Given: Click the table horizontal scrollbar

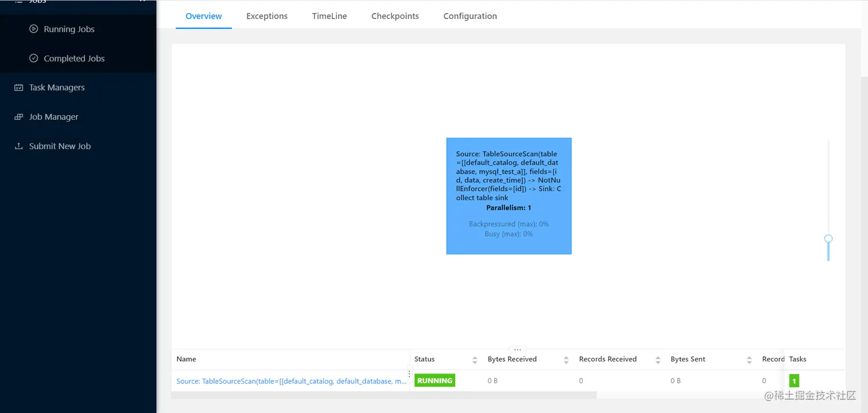Looking at the screenshot, I should pyautogui.click(x=384, y=395).
